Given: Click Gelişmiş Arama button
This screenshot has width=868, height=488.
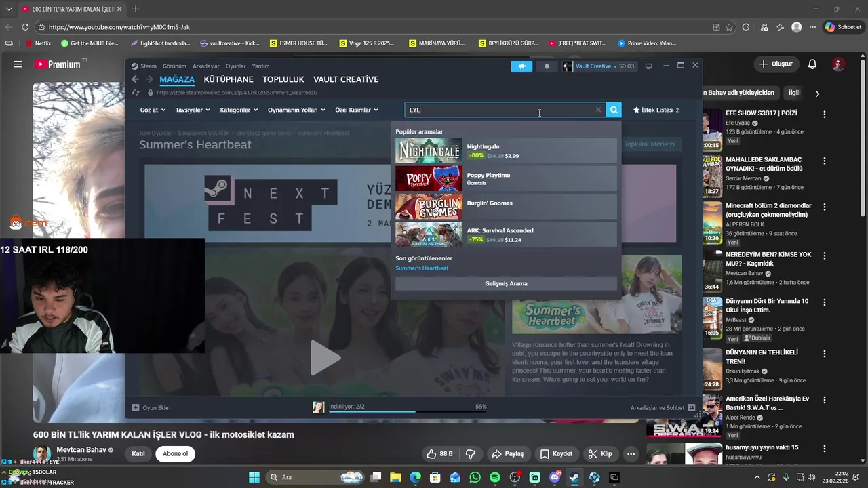Looking at the screenshot, I should tap(506, 283).
